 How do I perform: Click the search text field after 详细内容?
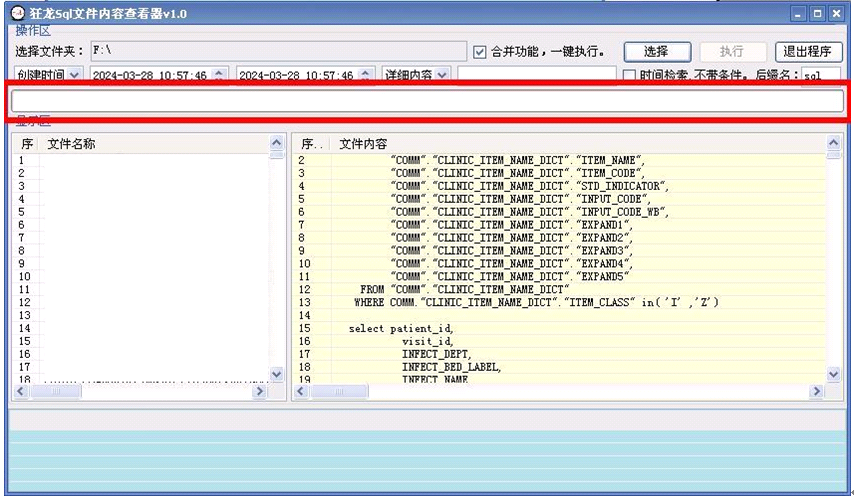coord(537,74)
